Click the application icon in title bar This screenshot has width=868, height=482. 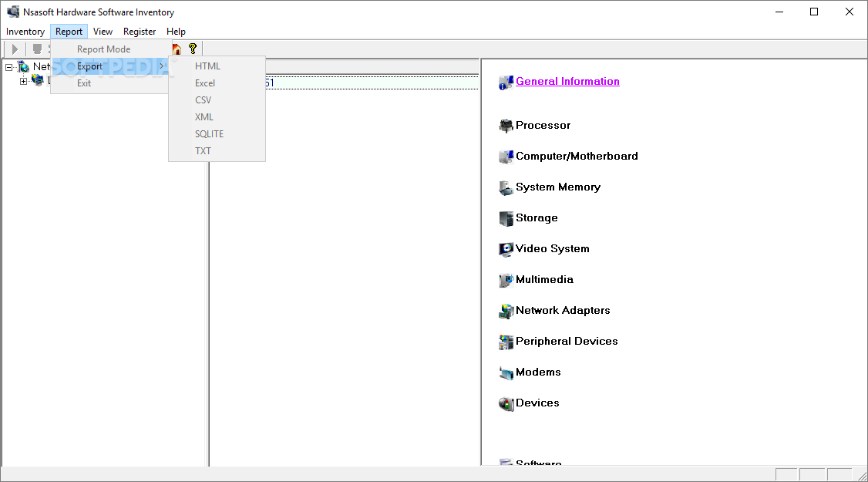point(13,12)
